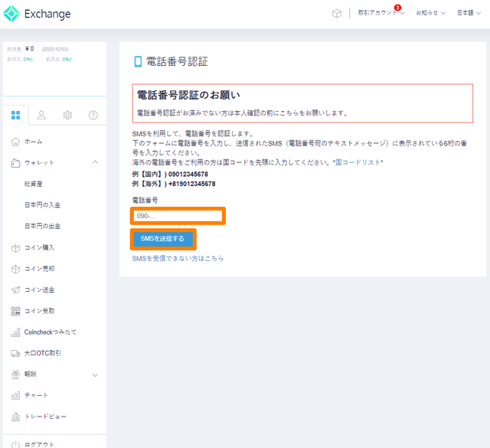Click the コイン購入 cube icon
The width and height of the screenshot is (490, 448).
tap(15, 248)
